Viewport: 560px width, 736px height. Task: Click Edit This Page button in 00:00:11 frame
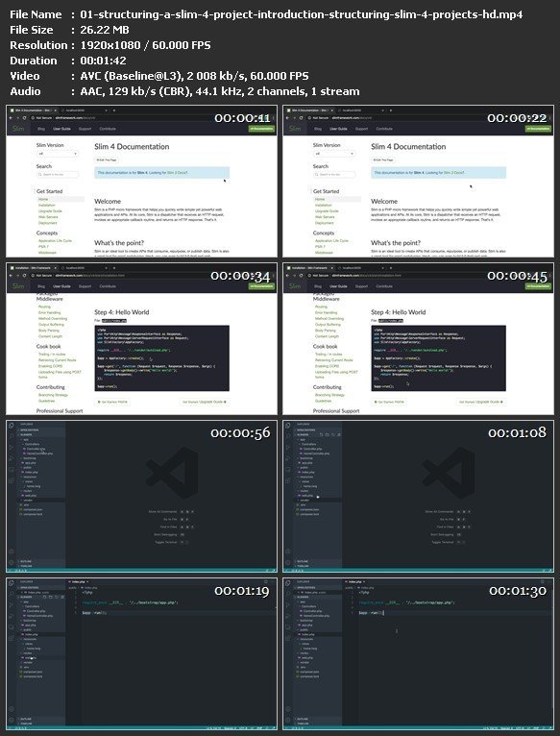click(107, 160)
